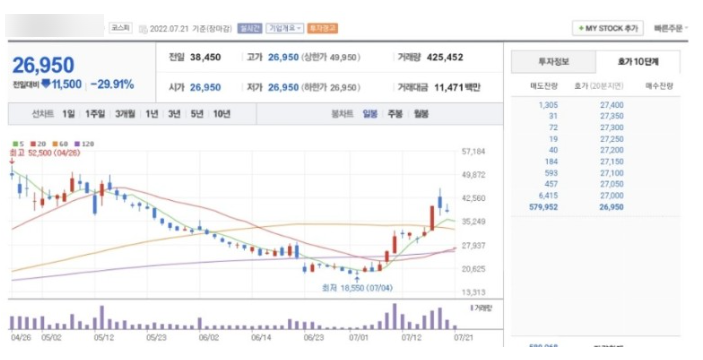Click the blue down-arrow icon beside 11,500
This screenshot has width=703, height=360.
point(45,83)
